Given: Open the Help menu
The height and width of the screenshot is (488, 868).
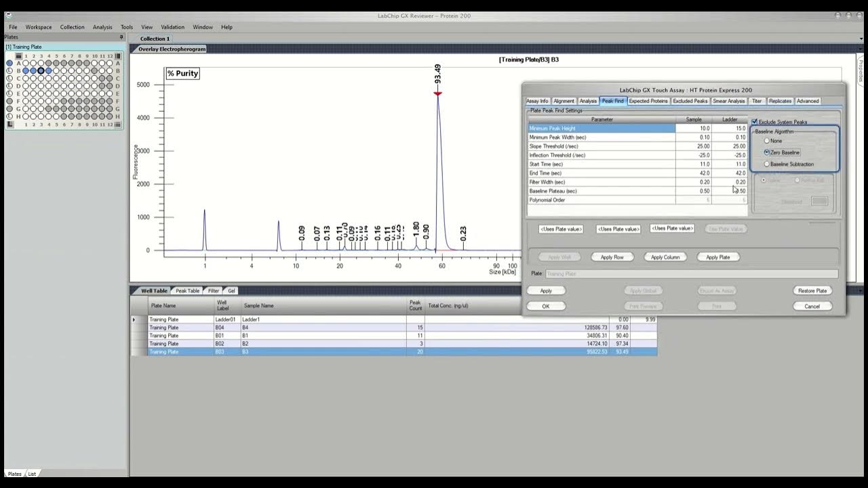Looking at the screenshot, I should click(x=226, y=27).
